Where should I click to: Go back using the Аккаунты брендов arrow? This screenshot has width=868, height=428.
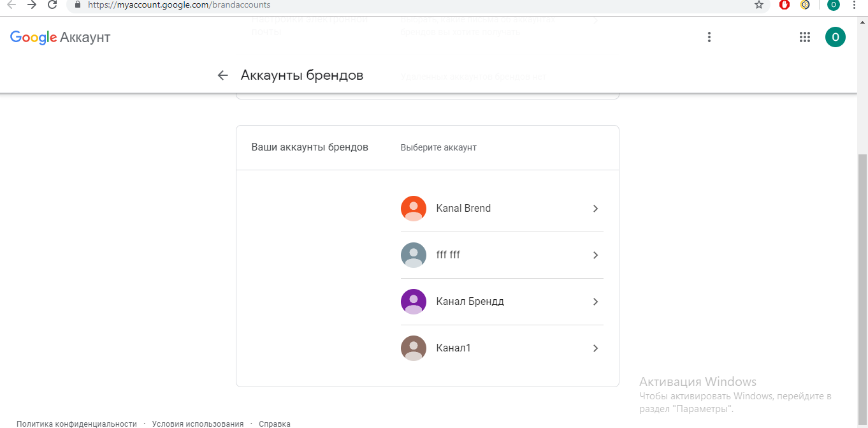click(x=222, y=75)
